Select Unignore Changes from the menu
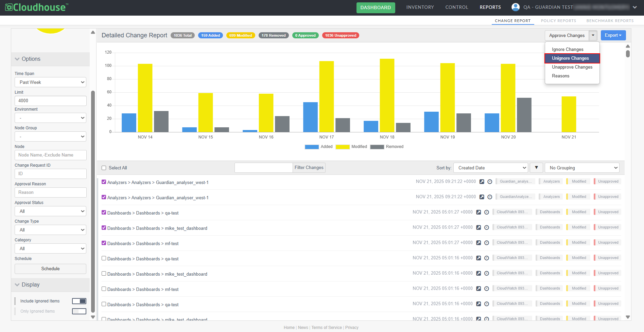Viewport: 644px width, 332px height. [x=572, y=58]
